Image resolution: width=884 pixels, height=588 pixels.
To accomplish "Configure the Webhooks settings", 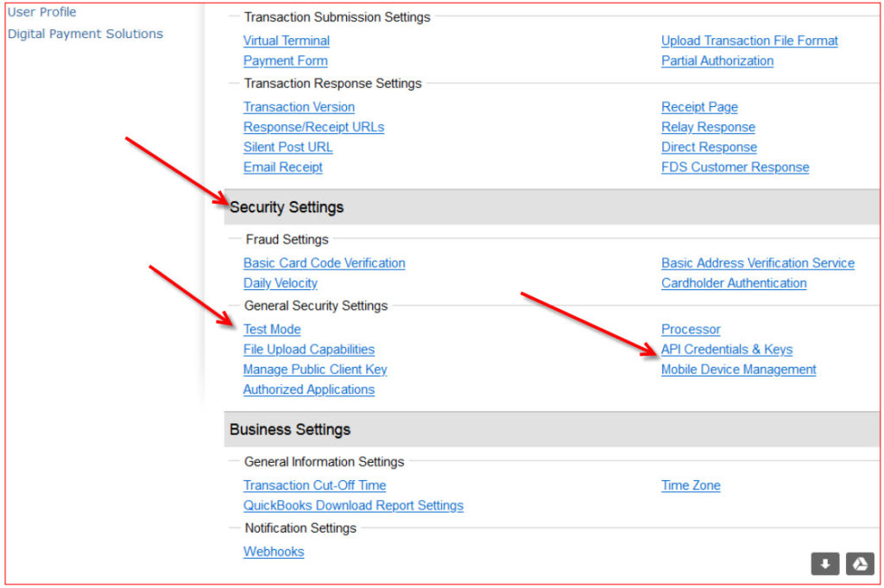I will (274, 551).
